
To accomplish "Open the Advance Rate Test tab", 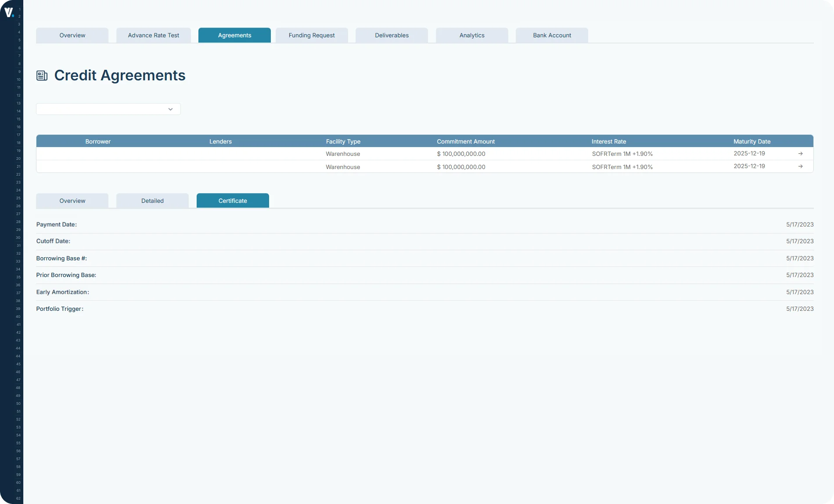I will click(153, 35).
